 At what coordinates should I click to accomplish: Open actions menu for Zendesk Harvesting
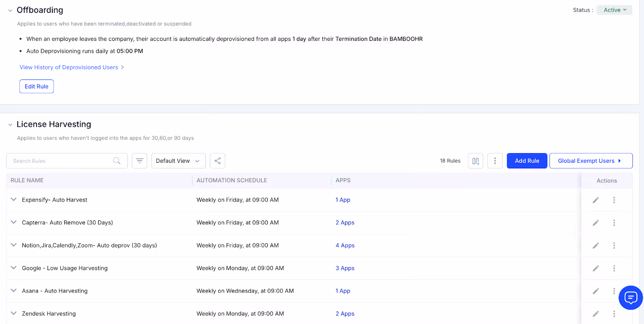click(614, 314)
